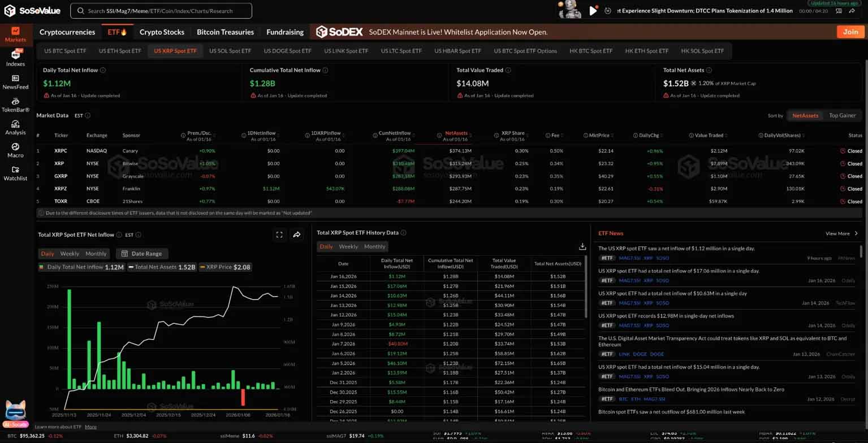Viewport: 868px width, 443px height.
Task: Open the Macro sidebar section
Action: tap(15, 150)
